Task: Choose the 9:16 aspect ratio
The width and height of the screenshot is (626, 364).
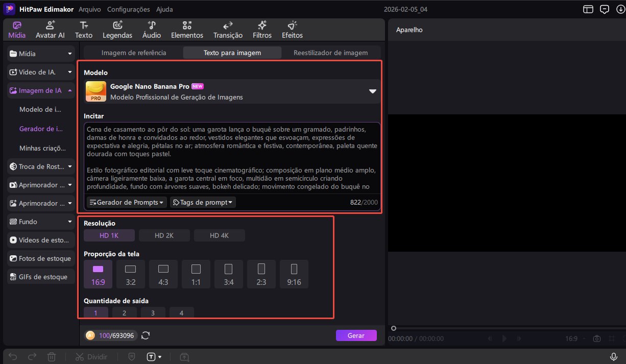Action: tap(294, 274)
